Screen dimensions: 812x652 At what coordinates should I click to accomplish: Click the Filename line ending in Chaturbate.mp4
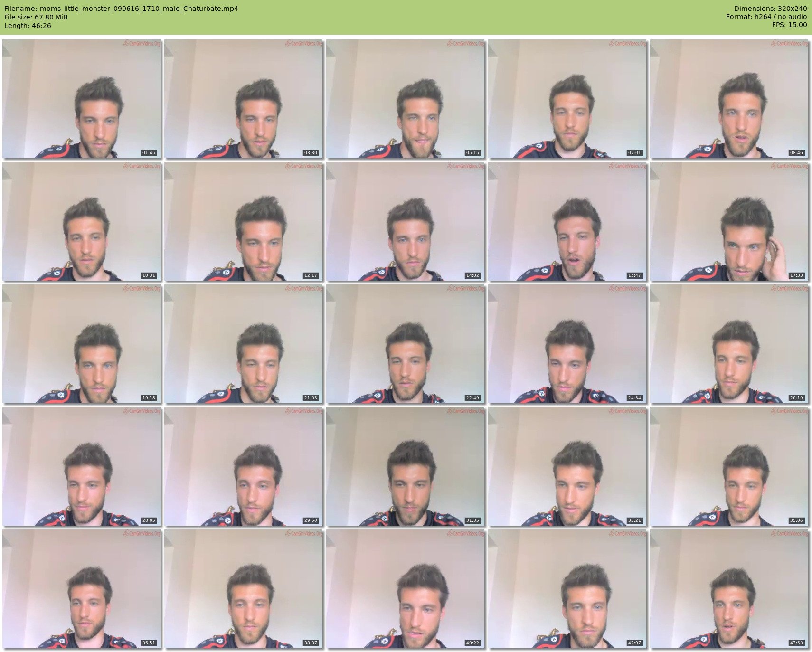(x=121, y=9)
